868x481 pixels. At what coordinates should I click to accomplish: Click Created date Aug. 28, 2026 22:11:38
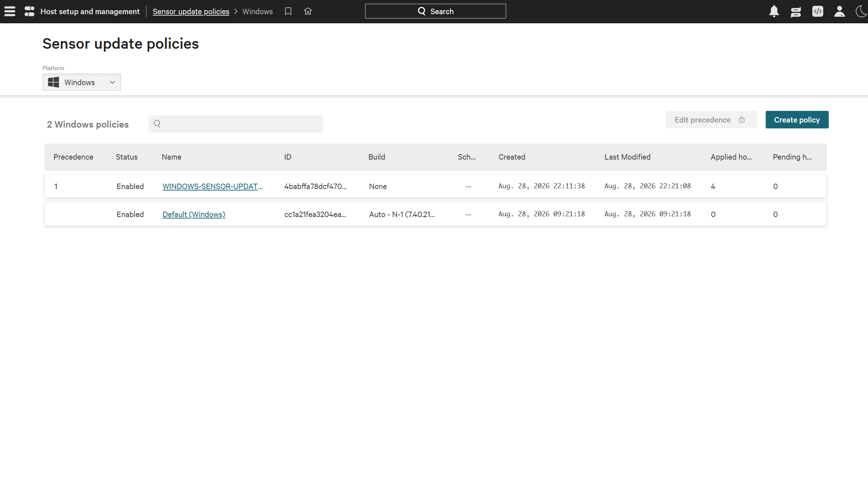pos(542,186)
